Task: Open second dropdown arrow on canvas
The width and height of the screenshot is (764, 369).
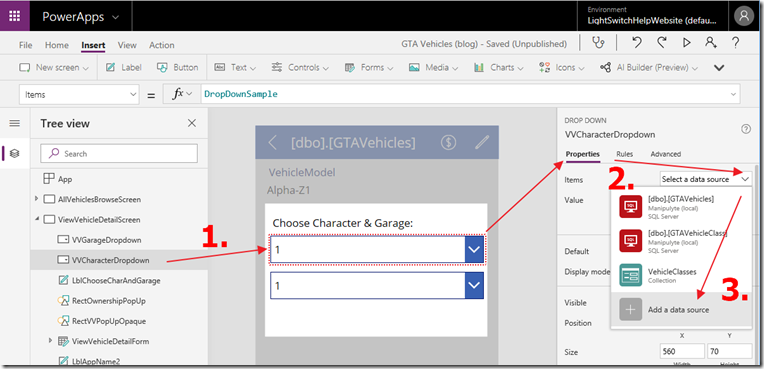Action: pyautogui.click(x=475, y=286)
